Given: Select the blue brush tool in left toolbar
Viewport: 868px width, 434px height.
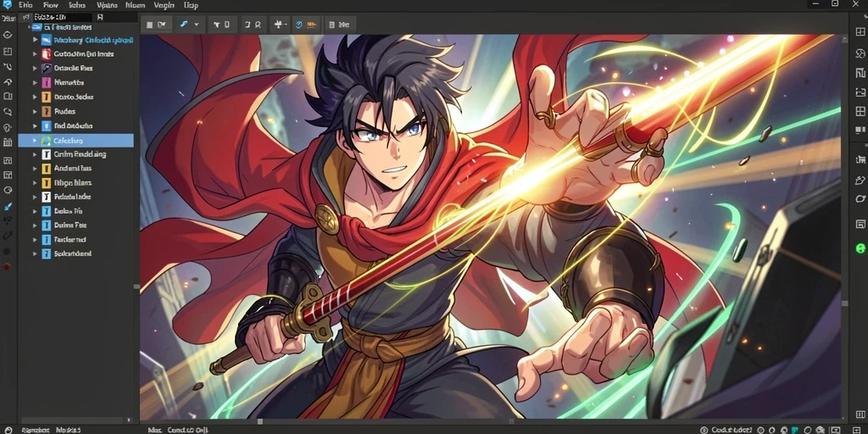Looking at the screenshot, I should [x=8, y=206].
